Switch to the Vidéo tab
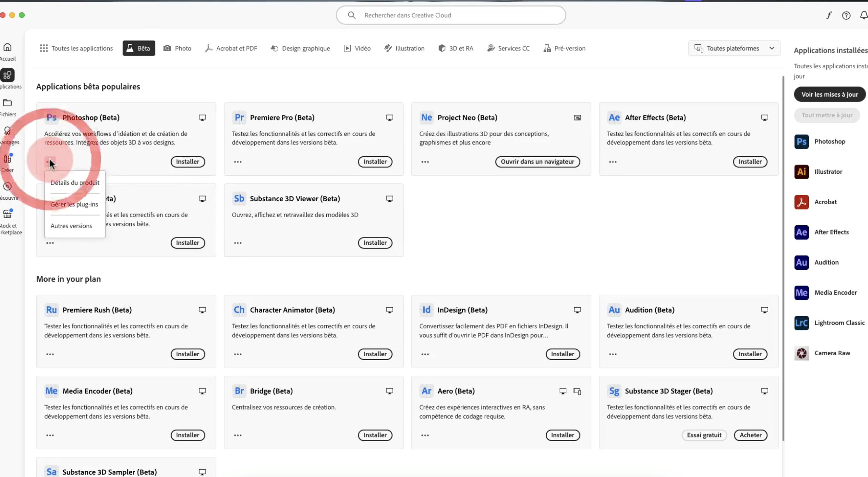 coord(357,48)
